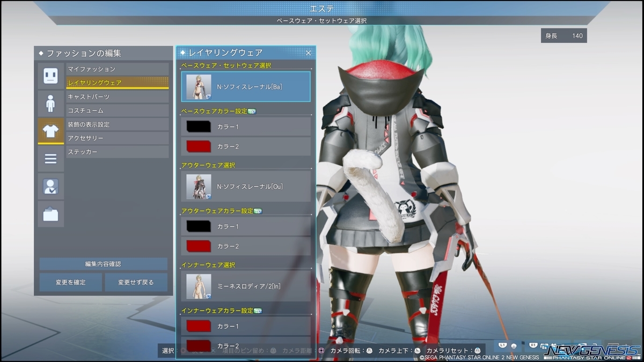This screenshot has width=644, height=362.
Task: Open コスチューム menu entry
Action: click(x=118, y=110)
